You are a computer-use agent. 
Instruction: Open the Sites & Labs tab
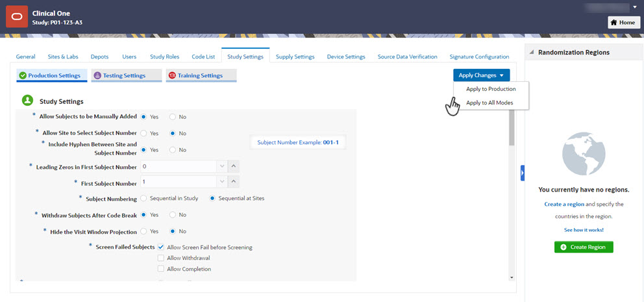(63, 57)
